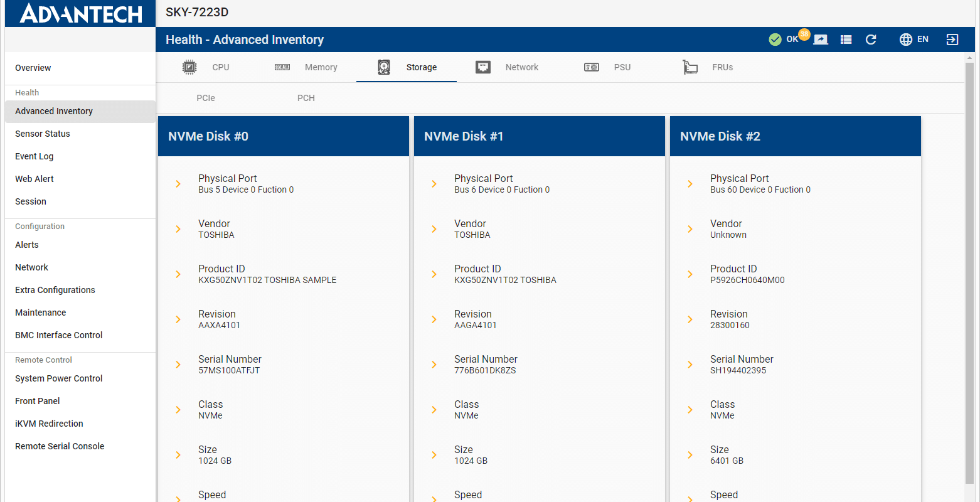This screenshot has width=980, height=502.
Task: Click the page vertical scrollbar
Action: click(969, 273)
